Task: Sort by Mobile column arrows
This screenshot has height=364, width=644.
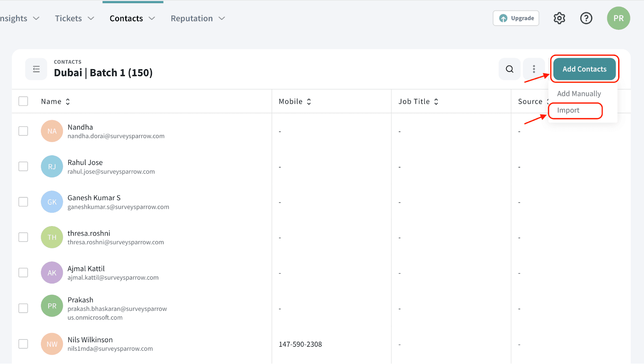Action: [309, 102]
